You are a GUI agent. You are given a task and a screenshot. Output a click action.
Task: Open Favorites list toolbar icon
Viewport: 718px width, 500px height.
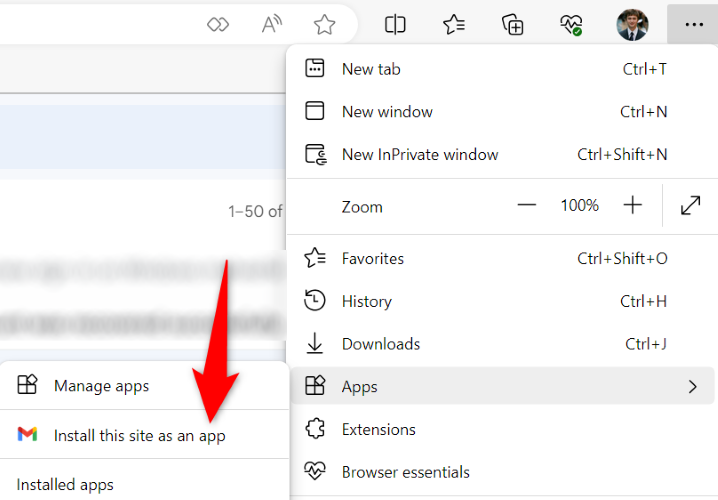point(454,25)
